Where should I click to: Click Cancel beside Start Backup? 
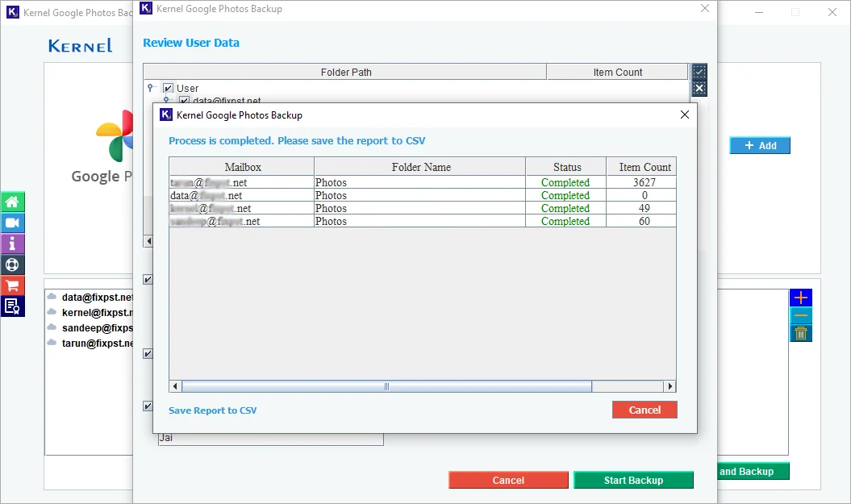[x=508, y=480]
